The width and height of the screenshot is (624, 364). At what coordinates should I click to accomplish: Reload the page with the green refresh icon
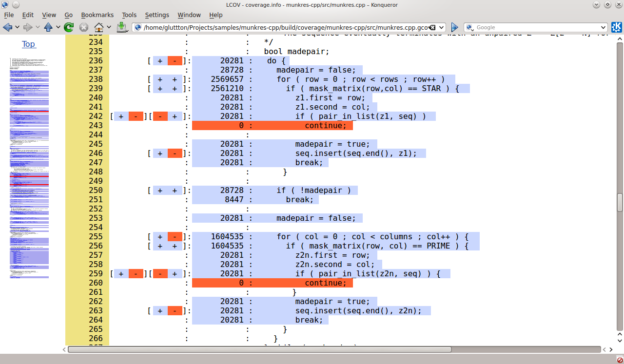click(x=69, y=27)
